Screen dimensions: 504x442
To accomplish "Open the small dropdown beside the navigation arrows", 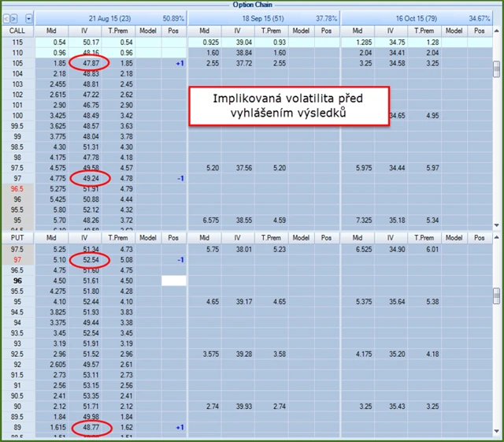I will pos(28,19).
